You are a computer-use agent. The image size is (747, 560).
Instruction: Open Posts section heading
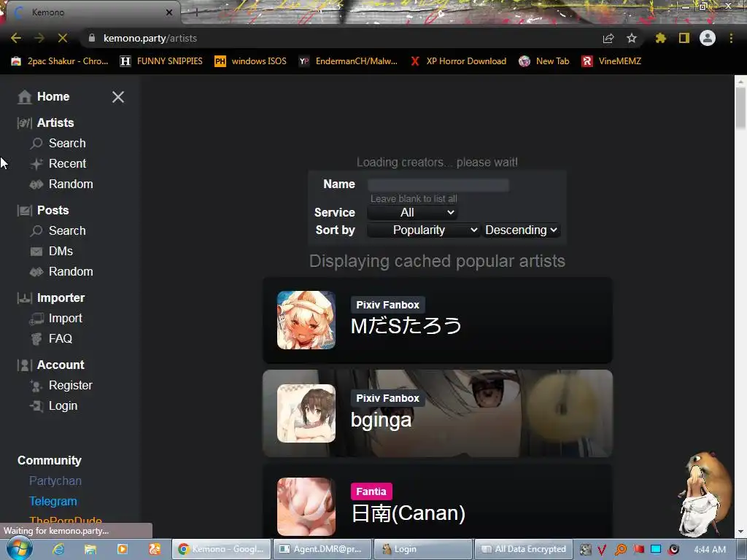(53, 211)
